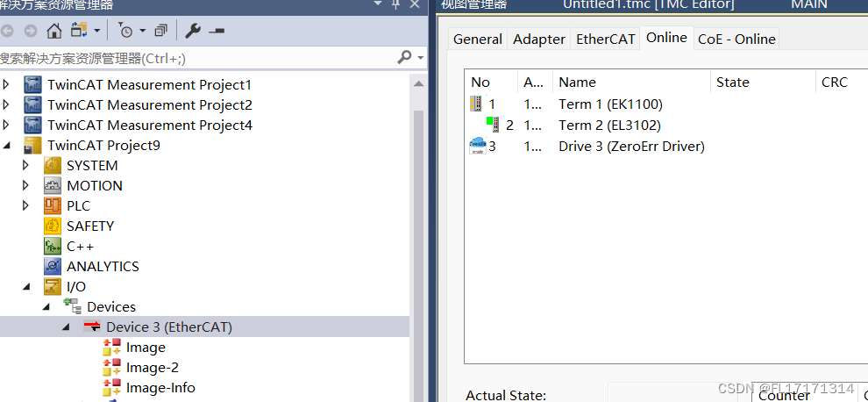
Task: Close the Solution Explorer panel
Action: coord(415,4)
